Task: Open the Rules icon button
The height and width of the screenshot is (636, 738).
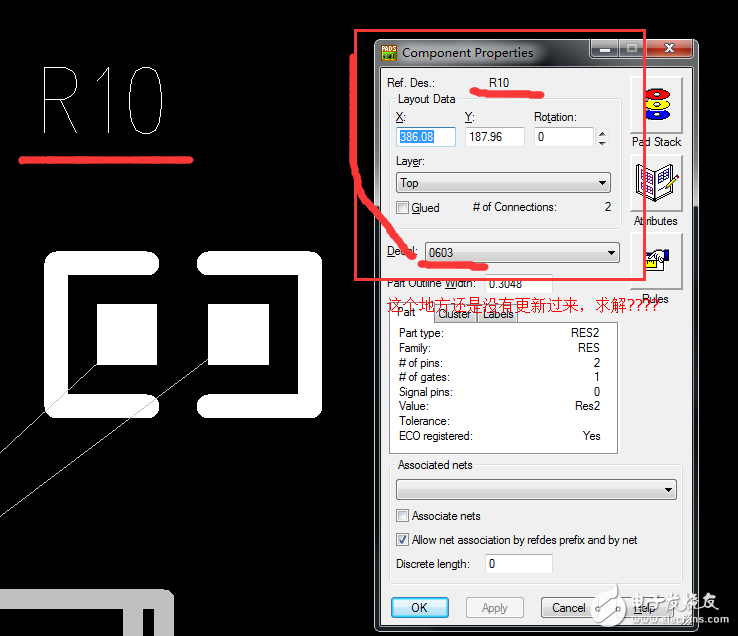Action: click(x=656, y=261)
